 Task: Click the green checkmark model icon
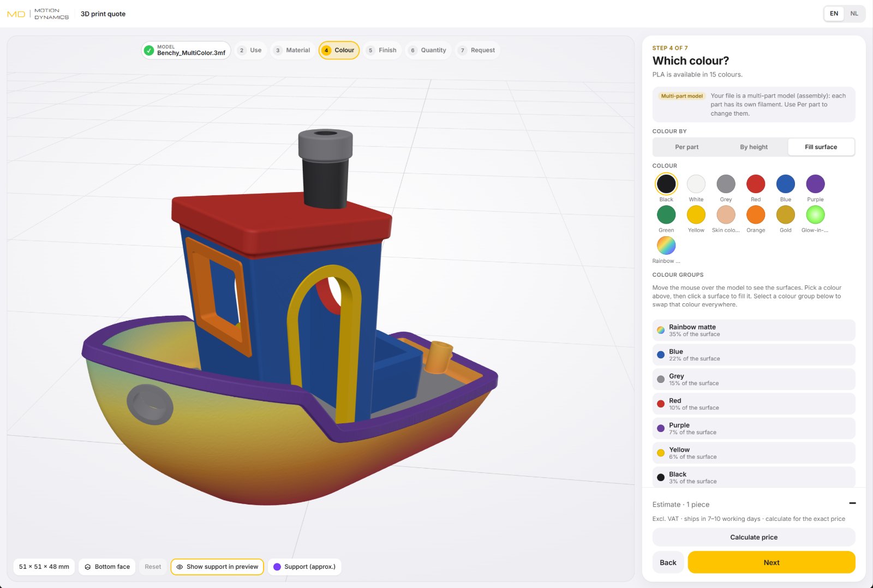tap(149, 50)
